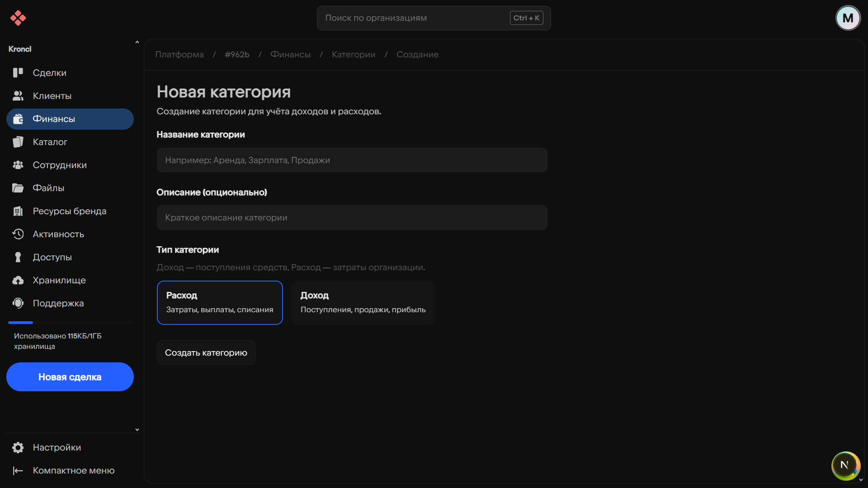Open the Сделки sidebar icon
The width and height of the screenshot is (868, 488).
click(x=18, y=73)
